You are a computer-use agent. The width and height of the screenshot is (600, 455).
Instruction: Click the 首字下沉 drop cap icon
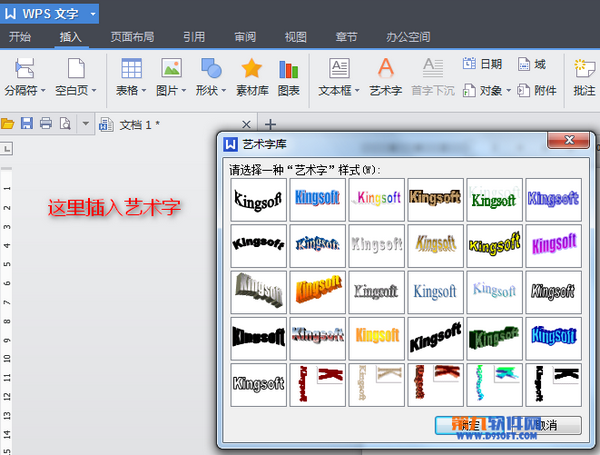(x=433, y=68)
